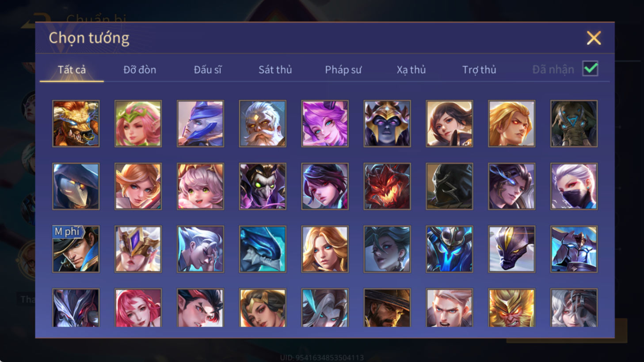Close the Chọn tướng dialog
The width and height of the screenshot is (644, 362).
pyautogui.click(x=594, y=38)
